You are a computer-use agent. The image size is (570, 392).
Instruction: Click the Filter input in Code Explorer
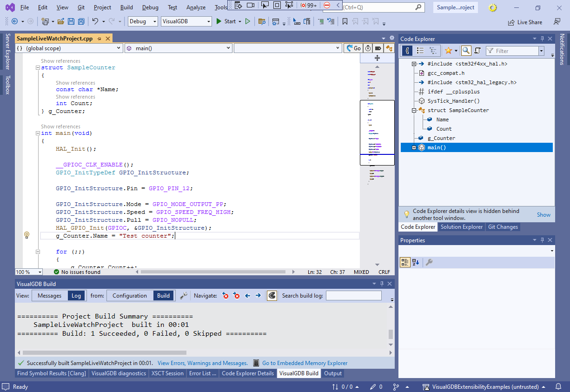pos(516,51)
